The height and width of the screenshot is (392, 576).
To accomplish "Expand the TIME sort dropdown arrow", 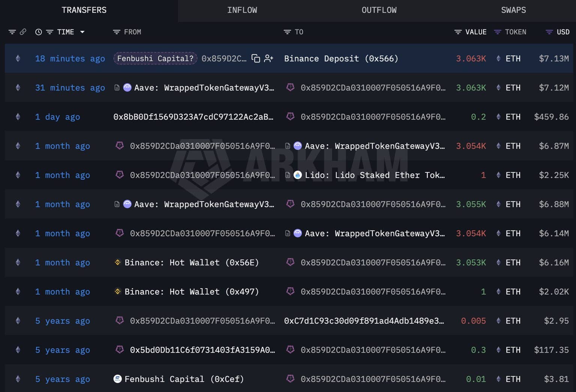I will tap(82, 32).
